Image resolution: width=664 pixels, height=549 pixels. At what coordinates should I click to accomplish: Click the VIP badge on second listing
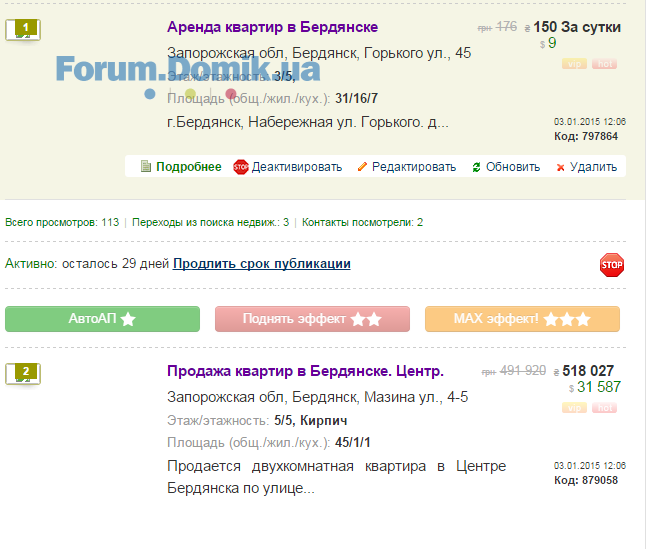point(575,408)
